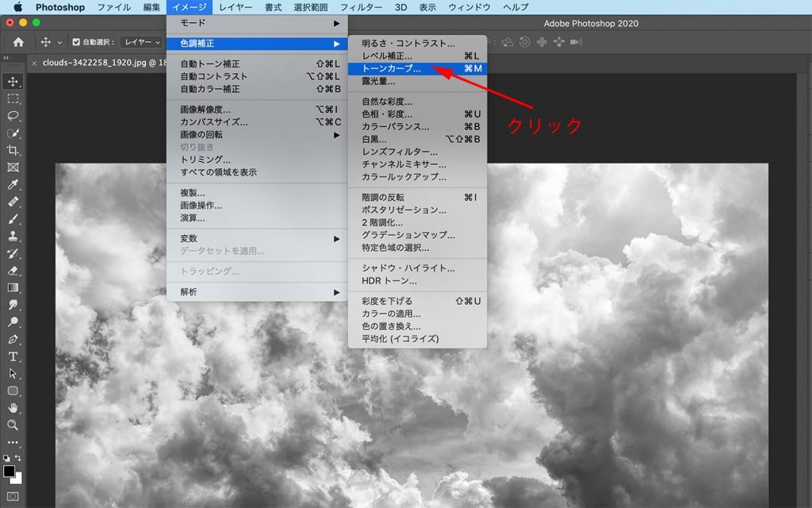
Task: Close the clouds-3422258_1920.jpg document tab
Action: coord(34,63)
